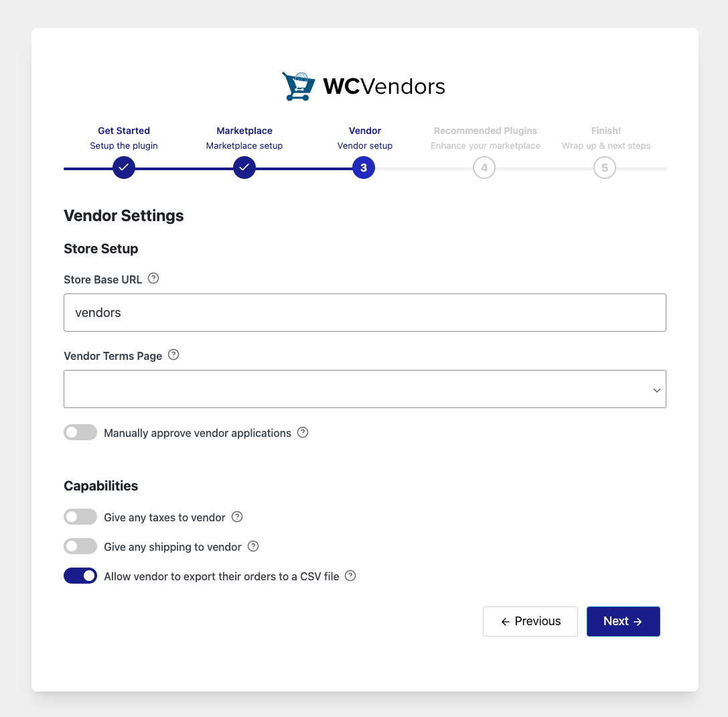Click the Next button
Screen dimensions: 728x717
(623, 621)
